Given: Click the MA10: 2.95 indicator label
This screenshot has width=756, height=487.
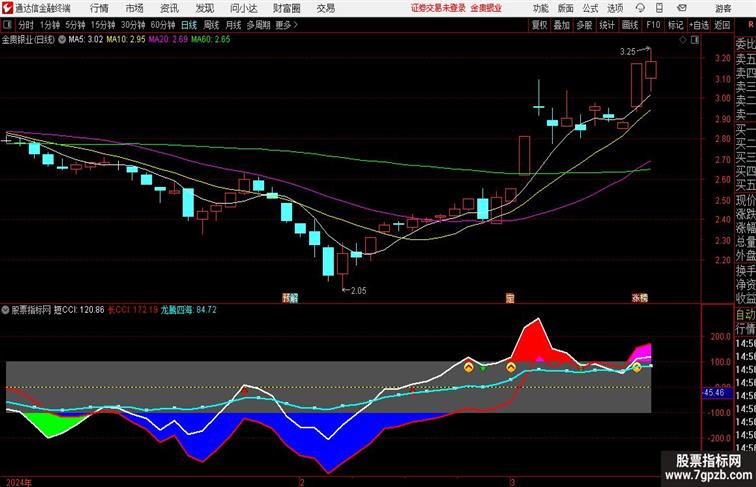Looking at the screenshot, I should coord(126,40).
